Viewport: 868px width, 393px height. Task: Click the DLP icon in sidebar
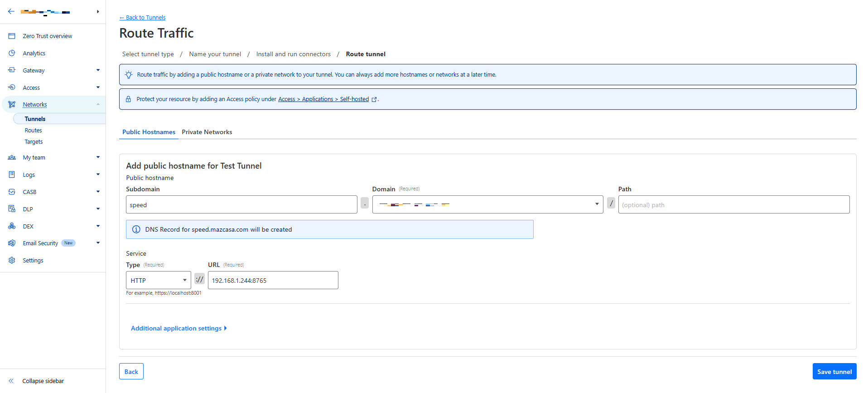click(x=12, y=209)
